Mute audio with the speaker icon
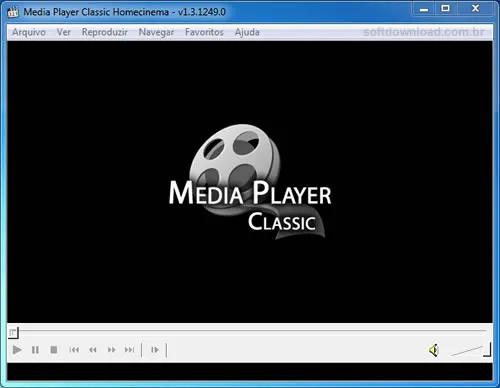 (x=434, y=350)
